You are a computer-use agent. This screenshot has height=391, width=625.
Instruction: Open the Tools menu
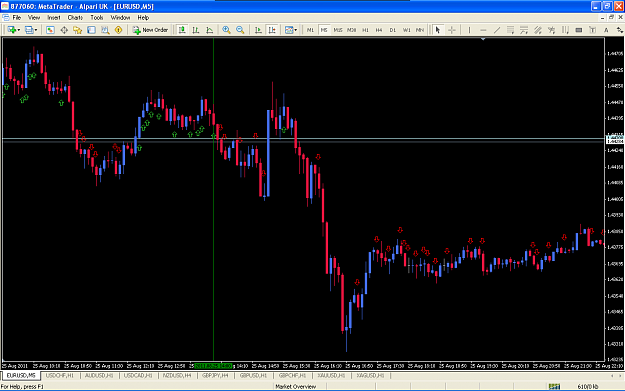point(96,18)
